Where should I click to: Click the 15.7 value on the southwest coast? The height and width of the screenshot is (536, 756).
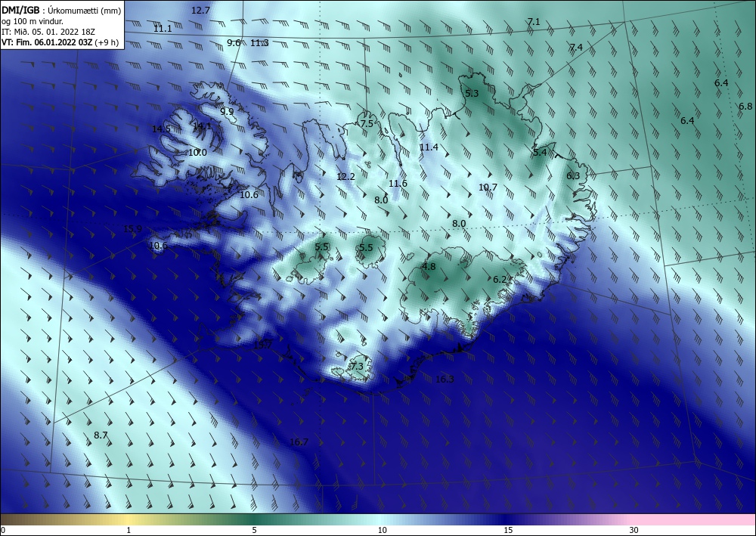[263, 345]
